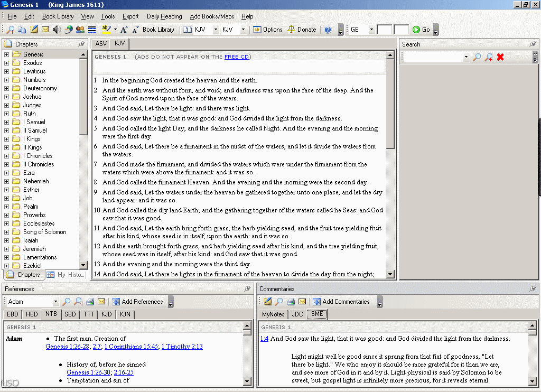Click the speaker audio icon
This screenshot has width=541, height=392.
57,30
